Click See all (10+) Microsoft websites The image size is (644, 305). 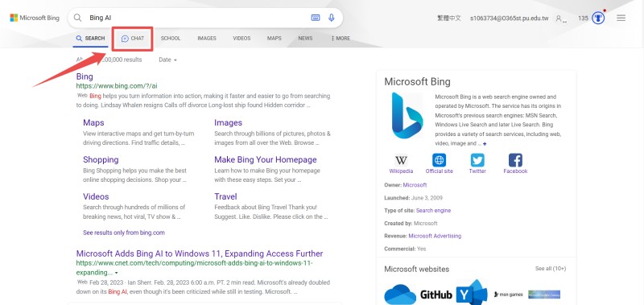(x=551, y=269)
